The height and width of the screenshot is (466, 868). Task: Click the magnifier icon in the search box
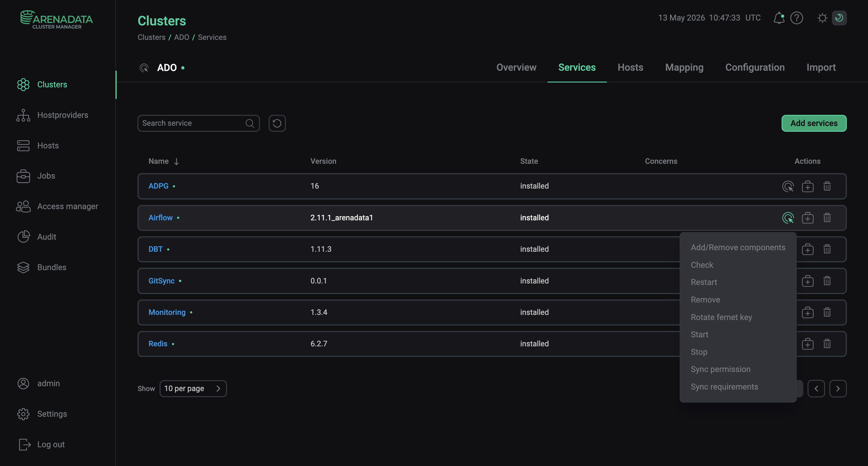click(x=250, y=123)
